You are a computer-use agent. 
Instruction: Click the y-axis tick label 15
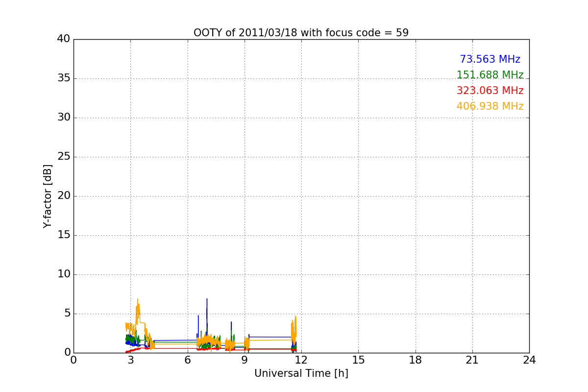coord(64,235)
